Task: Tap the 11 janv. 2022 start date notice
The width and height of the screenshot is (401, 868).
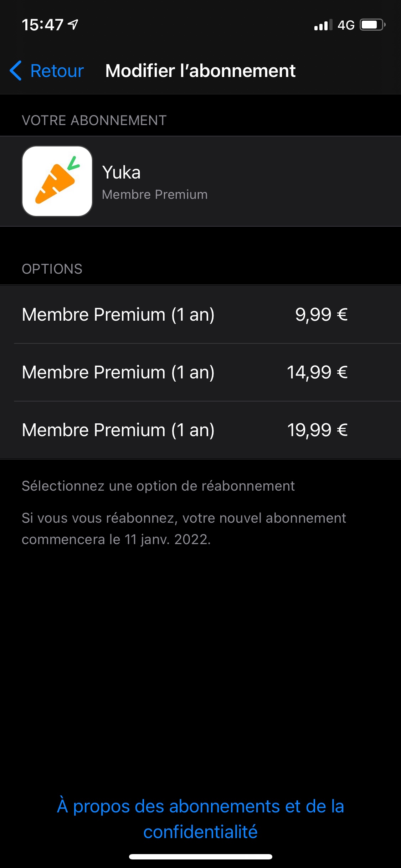Action: tap(184, 529)
